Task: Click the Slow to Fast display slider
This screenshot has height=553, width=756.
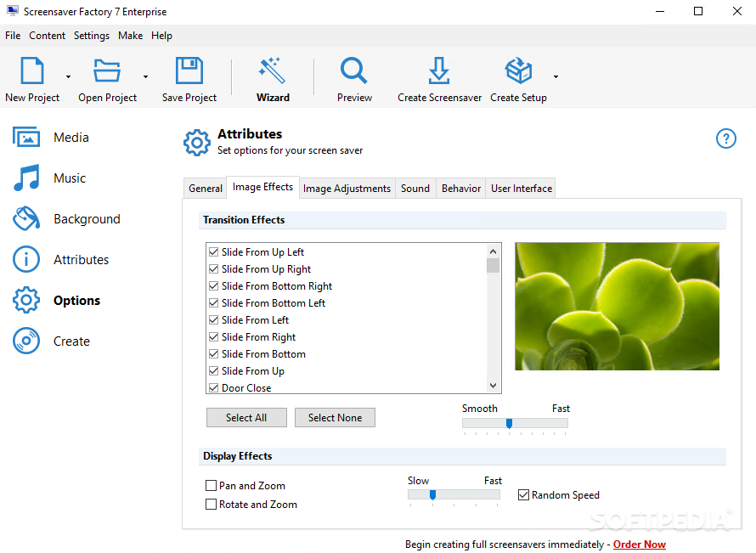Action: [454, 494]
